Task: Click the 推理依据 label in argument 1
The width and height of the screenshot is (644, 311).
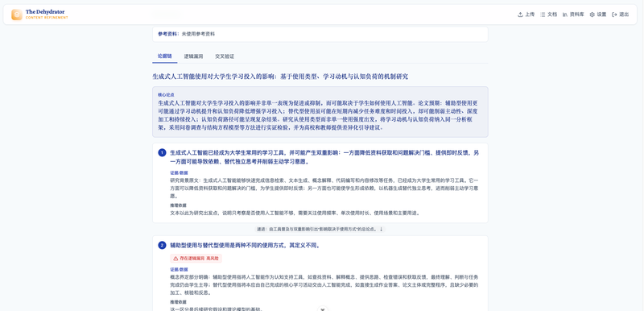Action: [x=178, y=205]
